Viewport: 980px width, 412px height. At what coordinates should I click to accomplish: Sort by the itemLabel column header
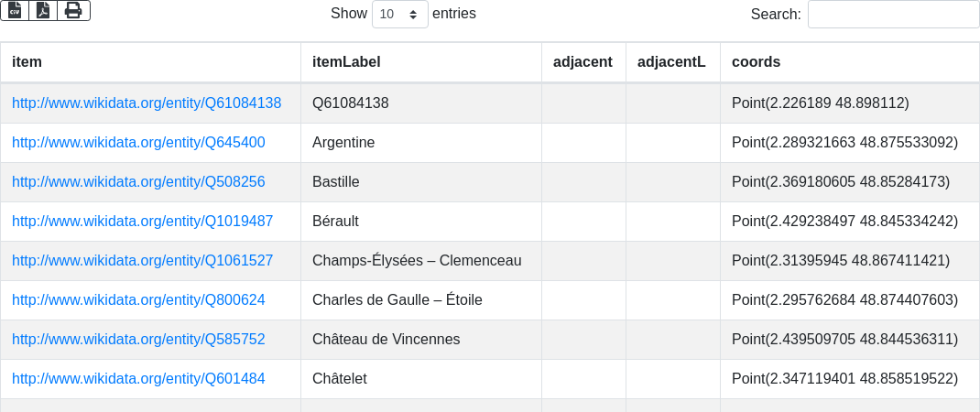[346, 62]
